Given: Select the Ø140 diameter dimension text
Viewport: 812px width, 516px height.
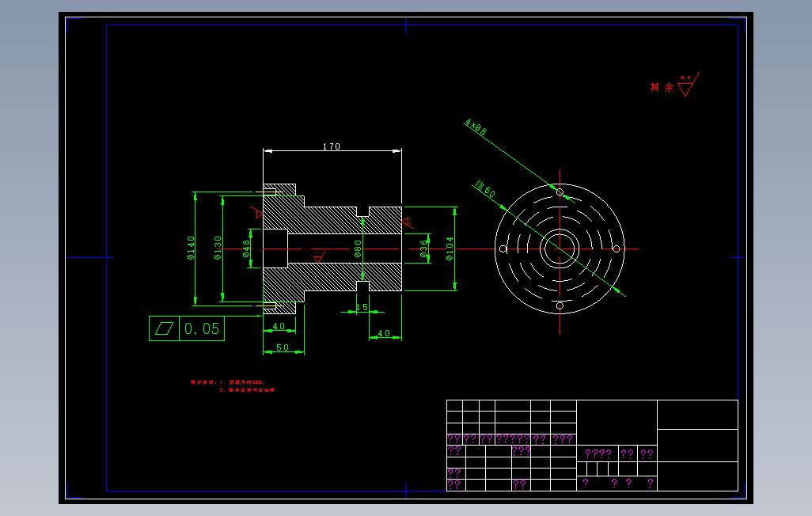Looking at the screenshot, I should tap(191, 248).
